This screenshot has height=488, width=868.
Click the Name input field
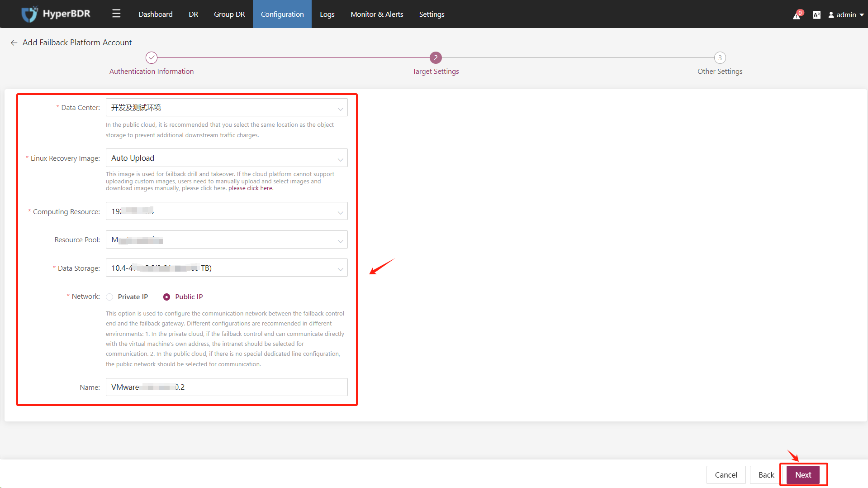tap(227, 387)
